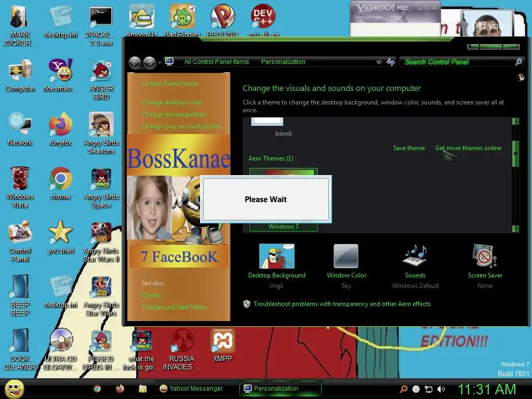The height and width of the screenshot is (399, 532).
Task: Select the Personalization taskbar button
Action: (x=280, y=389)
